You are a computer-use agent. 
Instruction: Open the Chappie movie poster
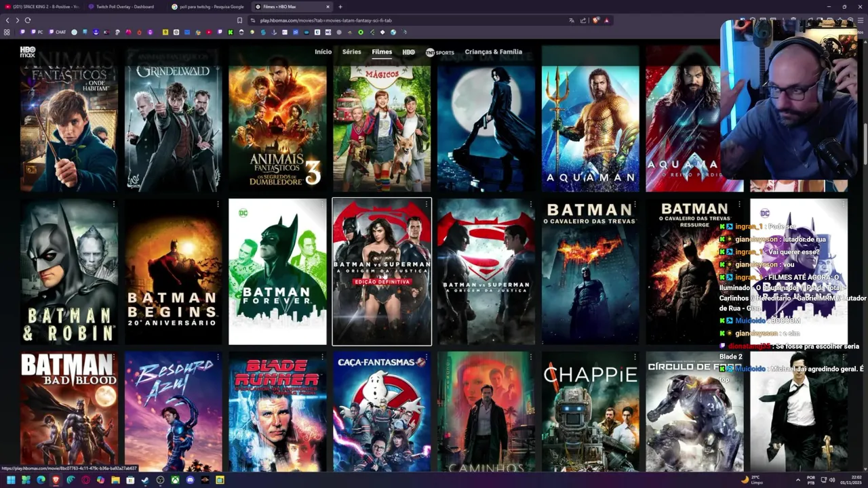pos(590,411)
